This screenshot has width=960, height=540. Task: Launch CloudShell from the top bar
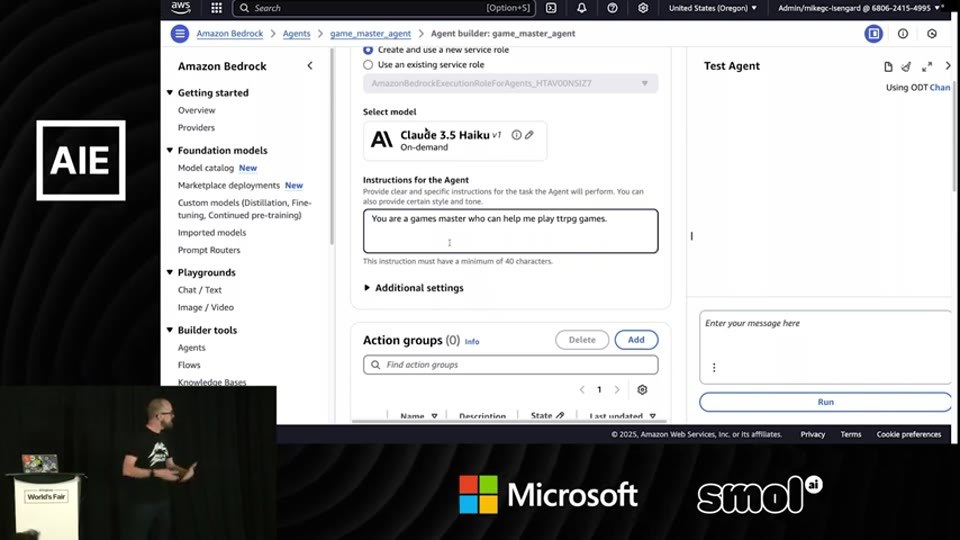551,8
